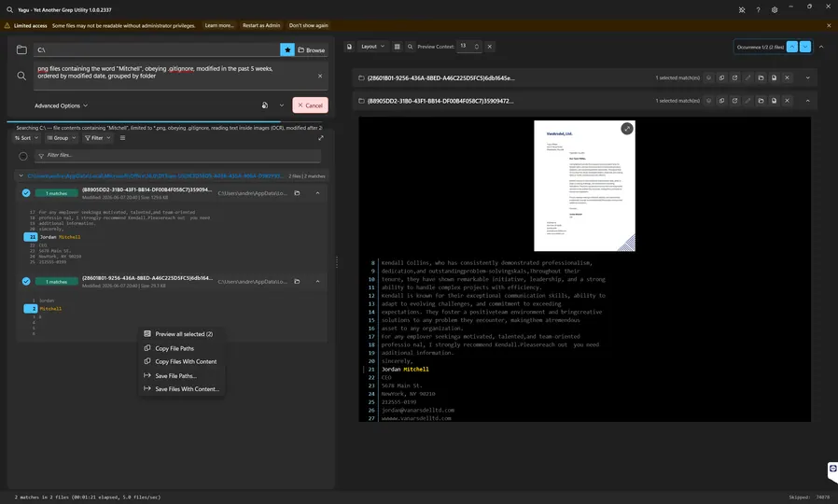Click the favorite star button beside the path
Image resolution: width=838 pixels, height=504 pixels.
click(287, 49)
